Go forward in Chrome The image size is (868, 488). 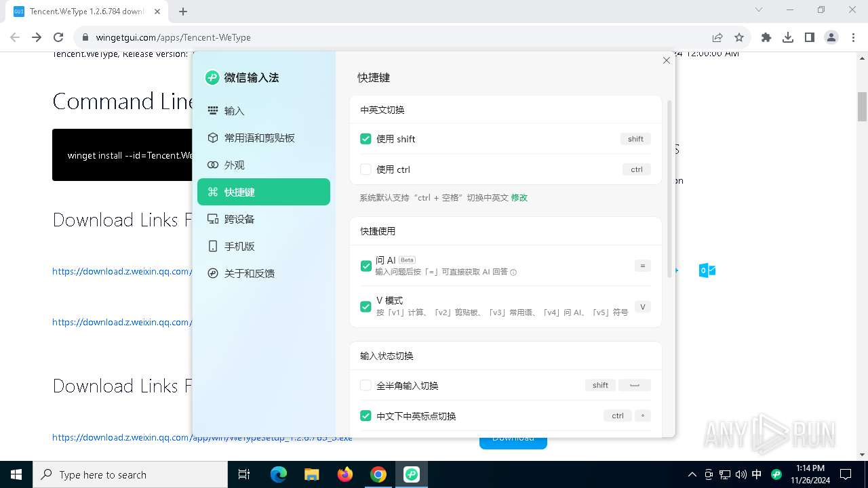tap(37, 37)
